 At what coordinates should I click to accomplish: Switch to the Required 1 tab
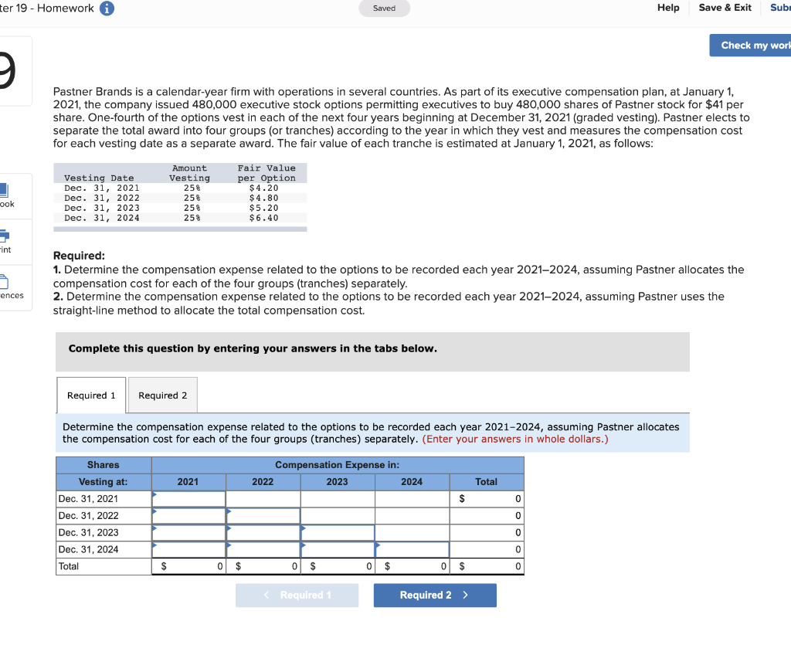(91, 395)
